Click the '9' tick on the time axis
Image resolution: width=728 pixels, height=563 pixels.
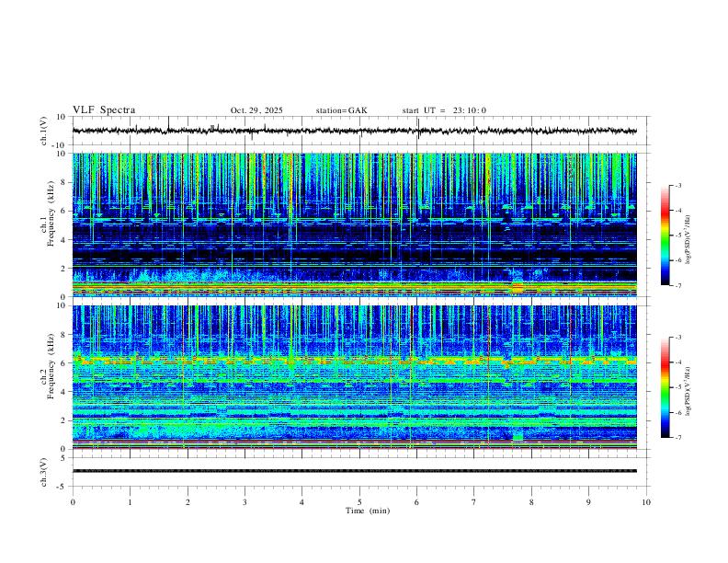click(588, 502)
